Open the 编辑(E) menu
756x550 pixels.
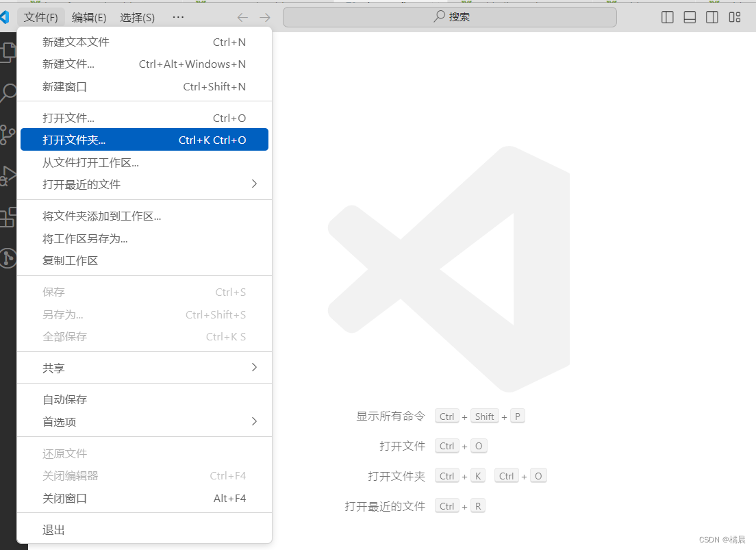89,17
